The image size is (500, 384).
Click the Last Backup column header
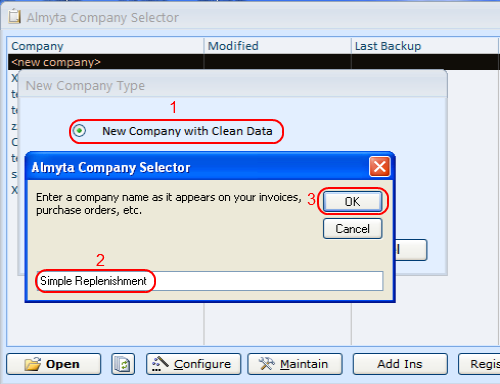click(x=425, y=46)
